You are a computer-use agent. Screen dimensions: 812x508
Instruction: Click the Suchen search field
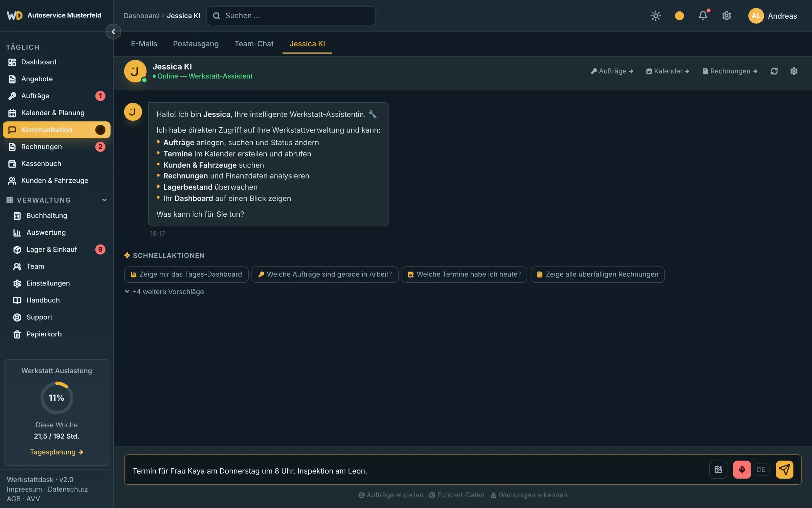point(291,16)
